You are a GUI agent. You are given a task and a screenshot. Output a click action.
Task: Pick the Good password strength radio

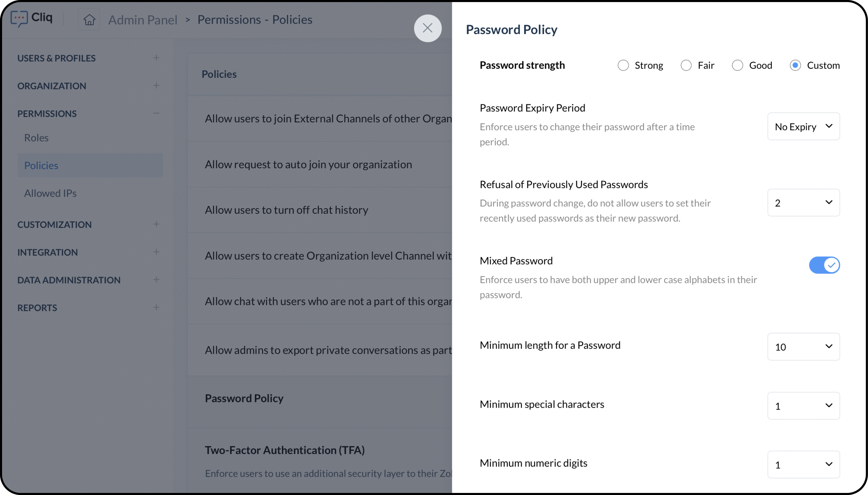coord(737,65)
